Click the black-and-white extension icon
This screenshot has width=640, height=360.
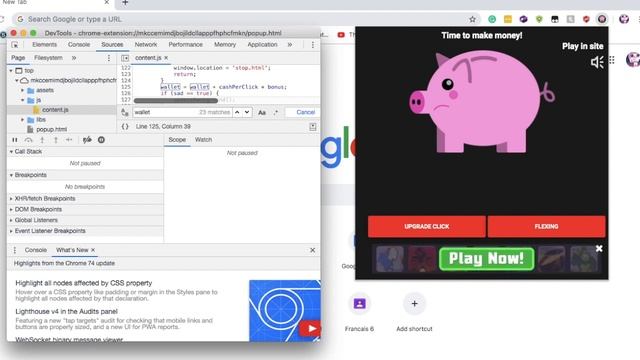click(555, 19)
